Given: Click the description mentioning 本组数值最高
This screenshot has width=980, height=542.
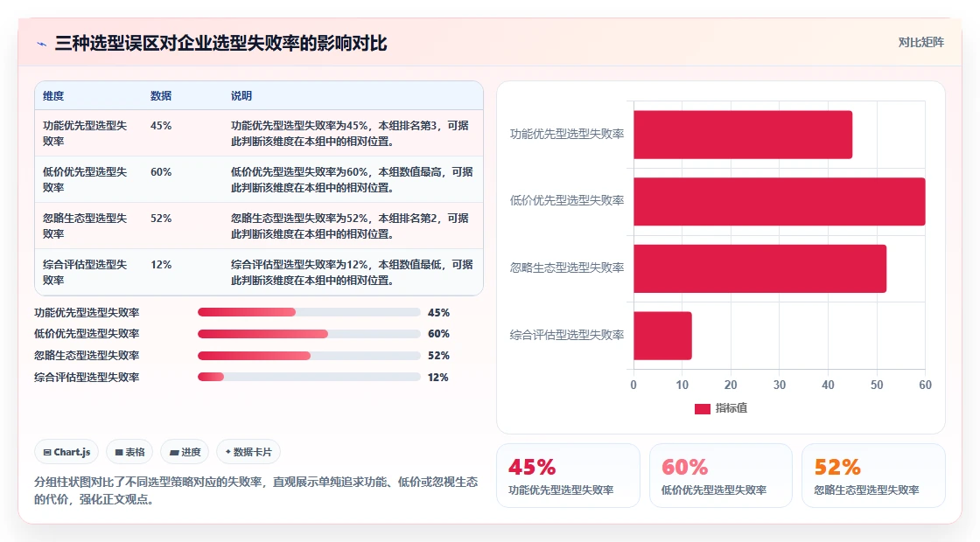Looking at the screenshot, I should point(352,180).
